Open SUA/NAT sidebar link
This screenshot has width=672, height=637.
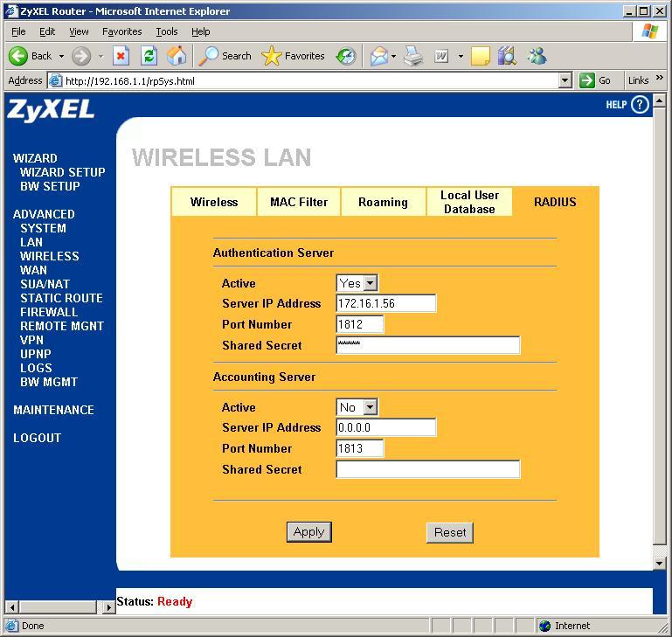[x=45, y=284]
